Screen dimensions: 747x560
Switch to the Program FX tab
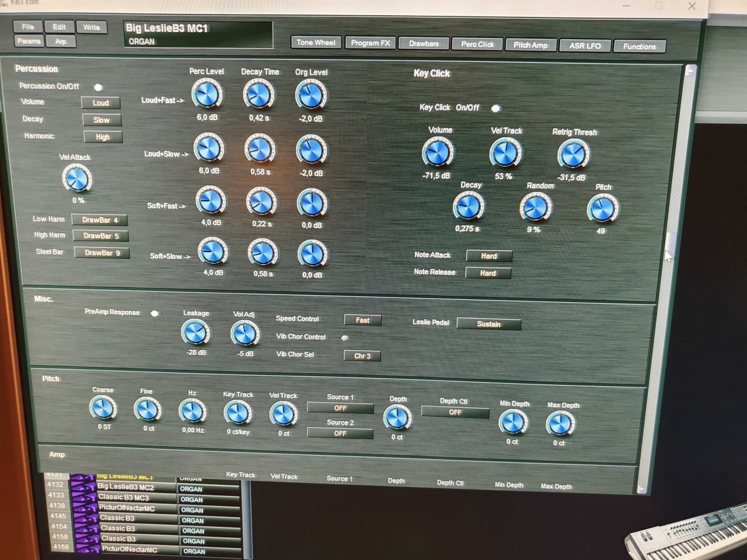point(371,43)
